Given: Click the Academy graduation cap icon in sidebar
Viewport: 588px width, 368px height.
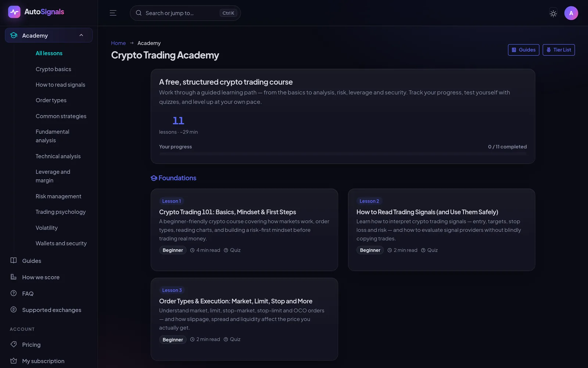Looking at the screenshot, I should point(14,35).
